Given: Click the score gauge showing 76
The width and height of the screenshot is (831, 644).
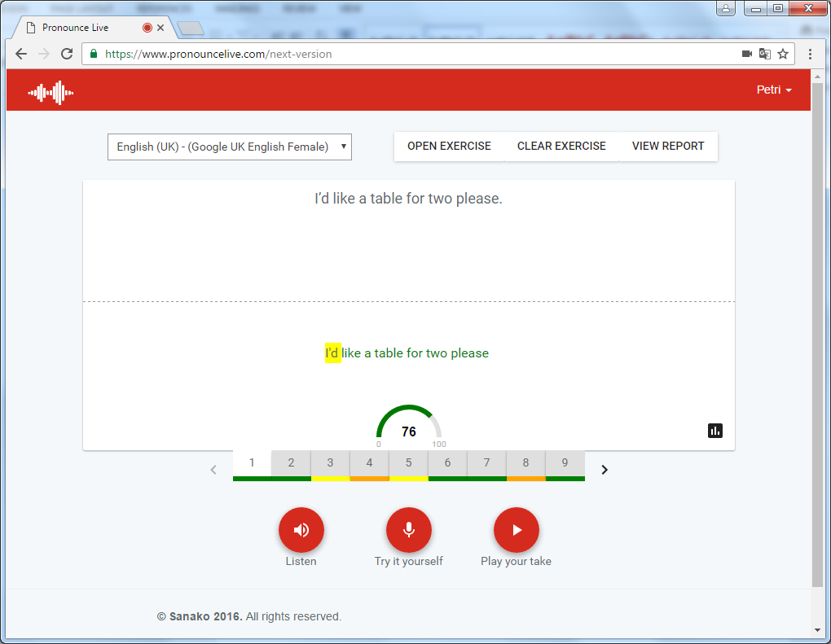Looking at the screenshot, I should [409, 427].
